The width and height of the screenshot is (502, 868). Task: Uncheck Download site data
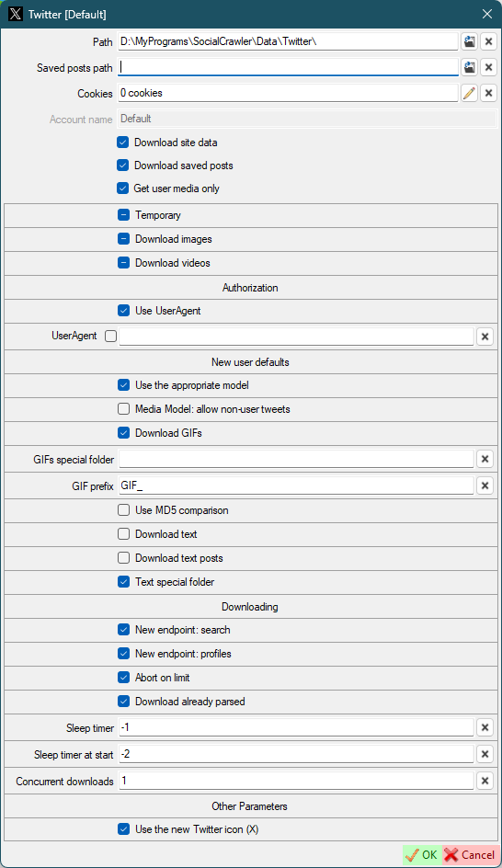point(123,143)
